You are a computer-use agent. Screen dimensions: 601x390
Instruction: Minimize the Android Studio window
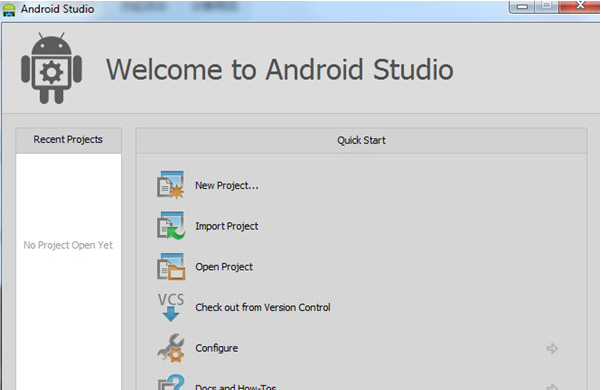522,7
